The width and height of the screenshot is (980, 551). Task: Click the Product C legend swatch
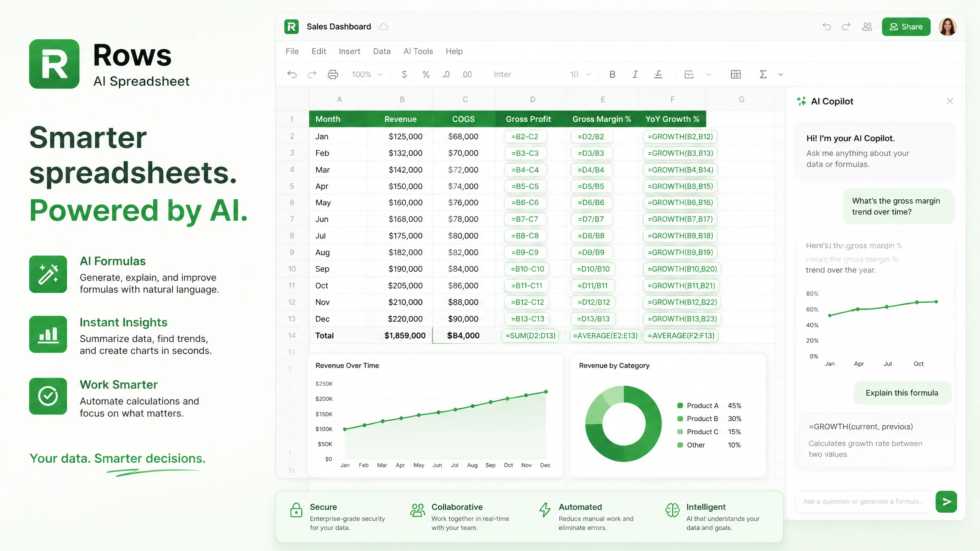(680, 432)
